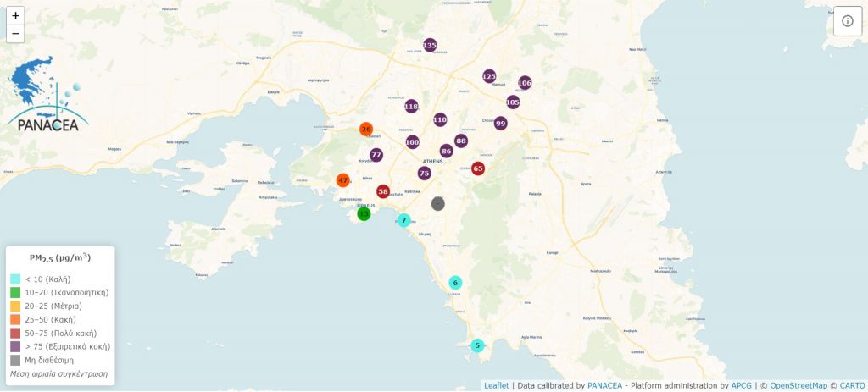The width and height of the screenshot is (868, 392).
Task: Click the PANACEA logo
Action: 47,96
